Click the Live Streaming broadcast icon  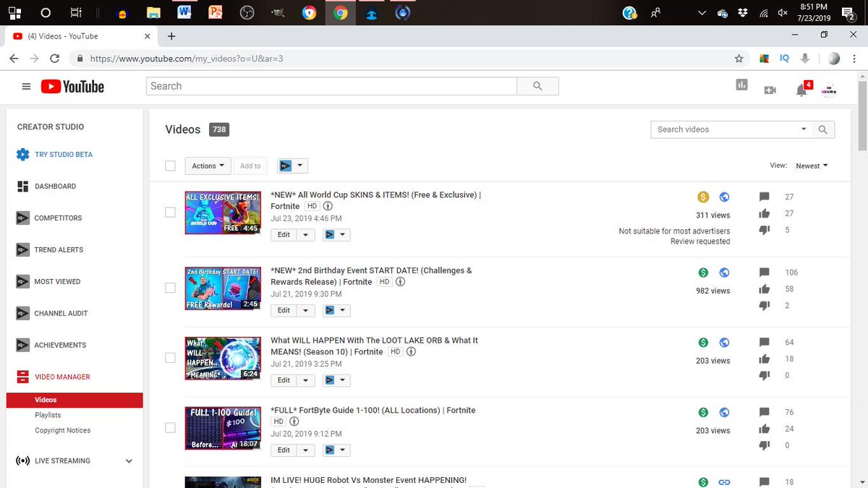point(22,461)
